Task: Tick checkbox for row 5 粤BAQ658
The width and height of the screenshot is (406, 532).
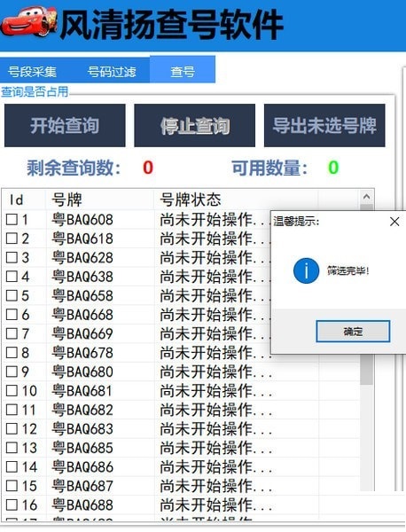Action: 12,295
